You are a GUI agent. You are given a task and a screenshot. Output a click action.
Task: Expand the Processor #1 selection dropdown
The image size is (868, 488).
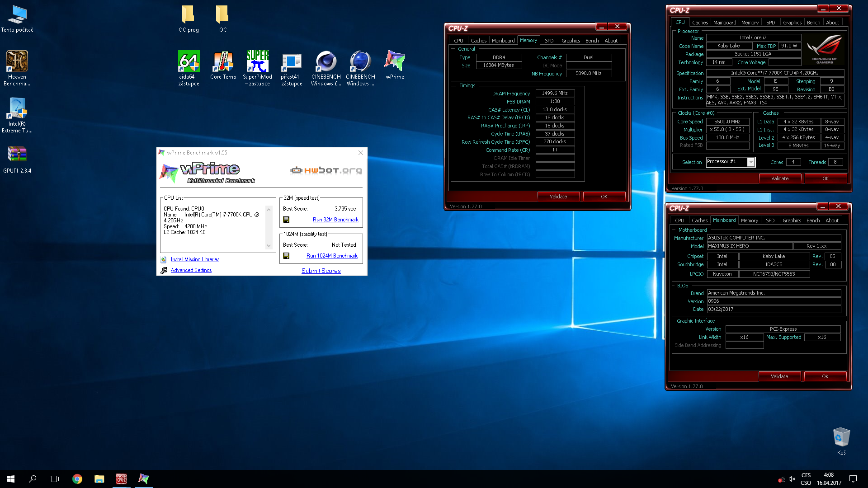pos(750,162)
